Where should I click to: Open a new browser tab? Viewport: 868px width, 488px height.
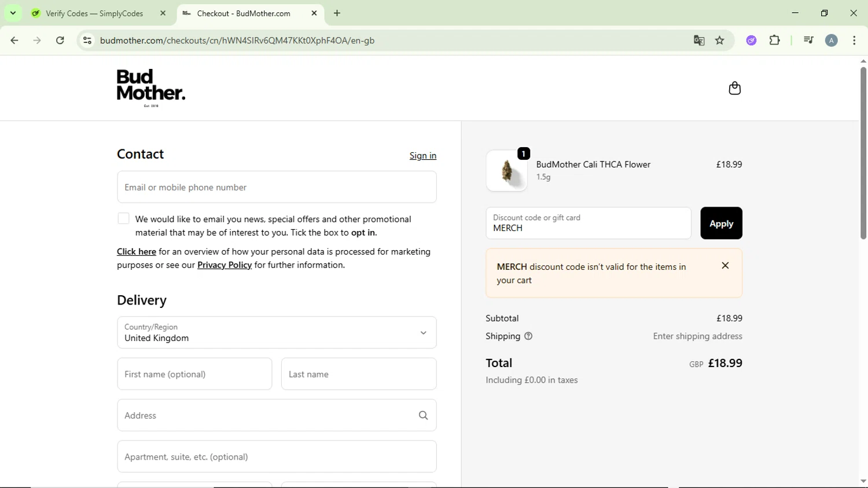pyautogui.click(x=337, y=13)
